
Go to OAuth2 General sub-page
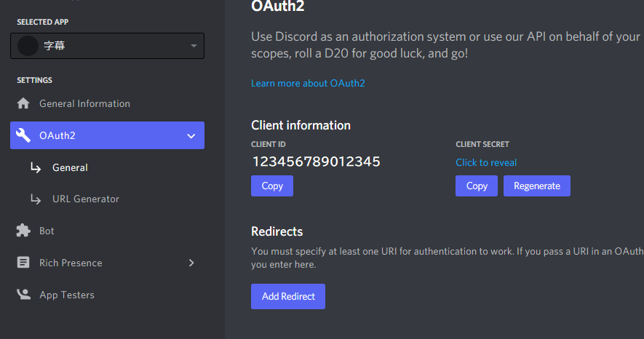coord(70,167)
